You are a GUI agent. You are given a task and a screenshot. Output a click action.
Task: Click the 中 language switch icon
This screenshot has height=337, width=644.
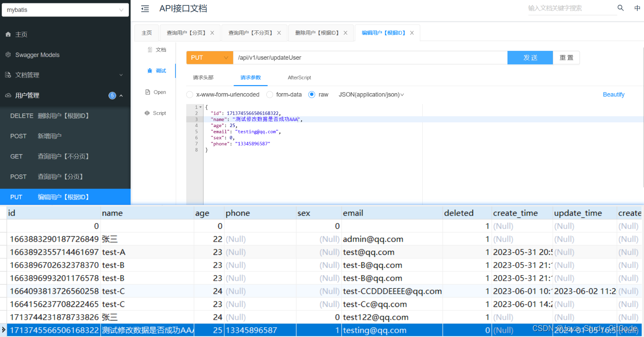click(637, 8)
